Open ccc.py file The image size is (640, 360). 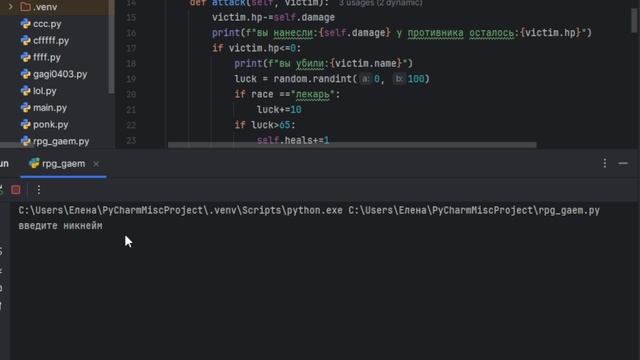pos(47,24)
